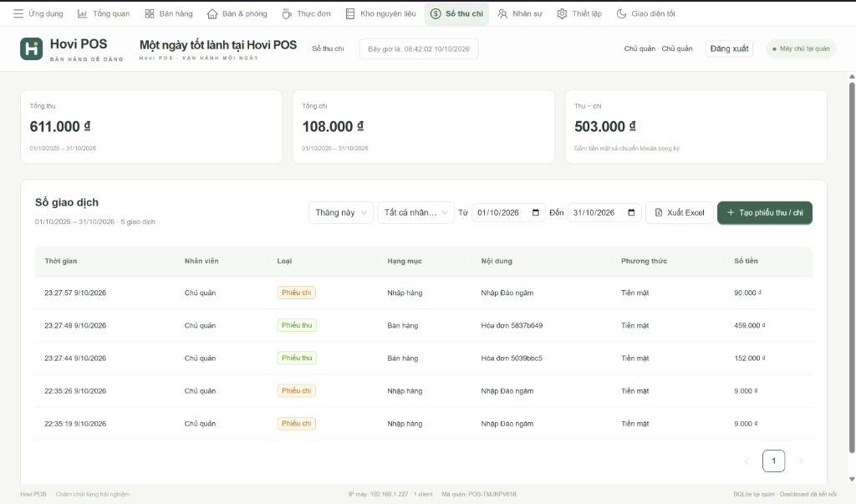Click the Đăng xuất button

(729, 48)
